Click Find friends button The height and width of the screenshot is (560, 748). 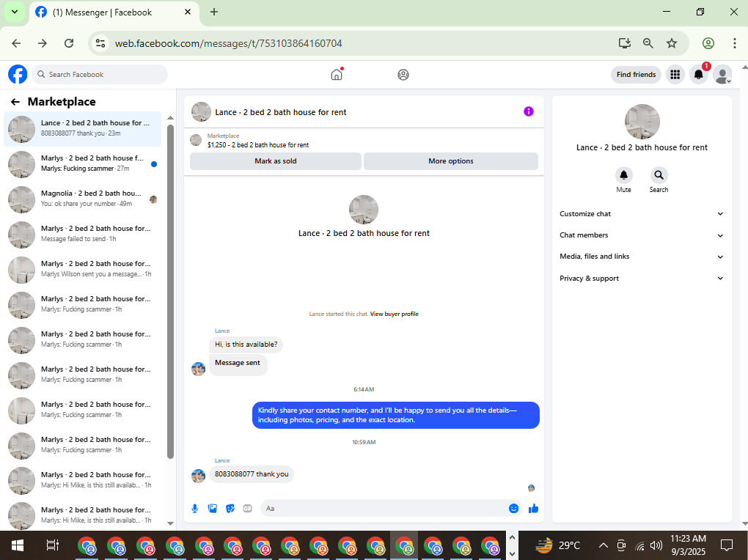[636, 75]
